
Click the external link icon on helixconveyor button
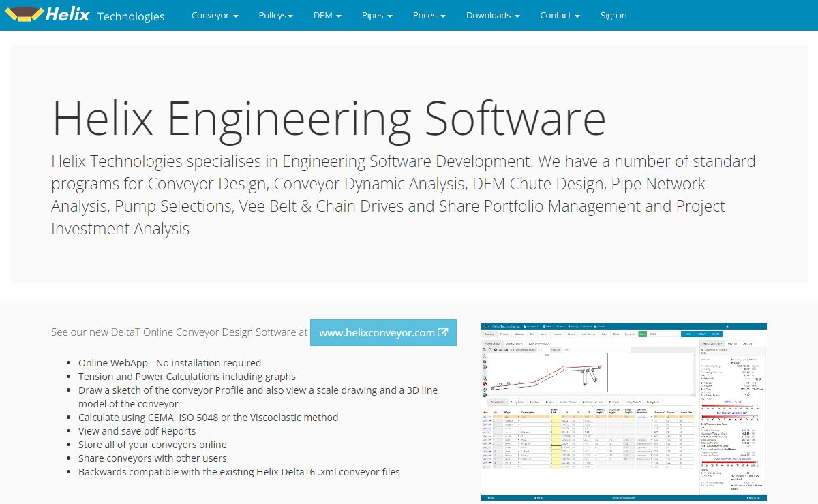[443, 332]
